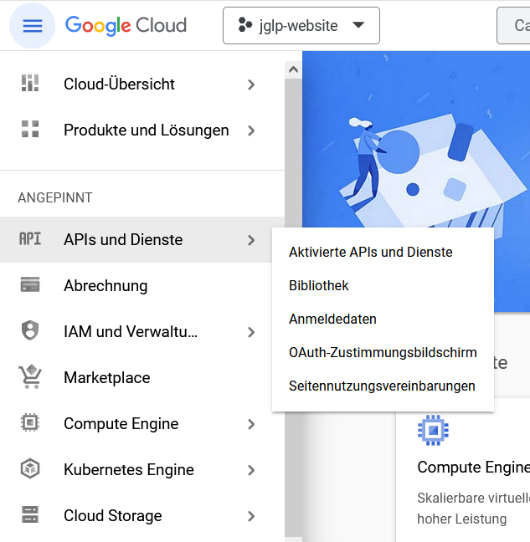Open IAM und Verwaltu... menu item
This screenshot has height=542, width=530.
(x=142, y=331)
